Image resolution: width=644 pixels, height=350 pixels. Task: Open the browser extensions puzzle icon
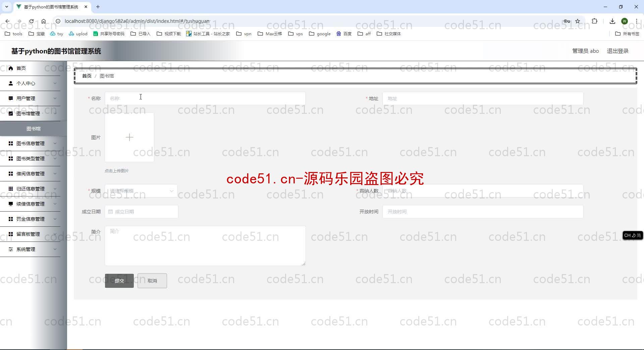point(594,21)
